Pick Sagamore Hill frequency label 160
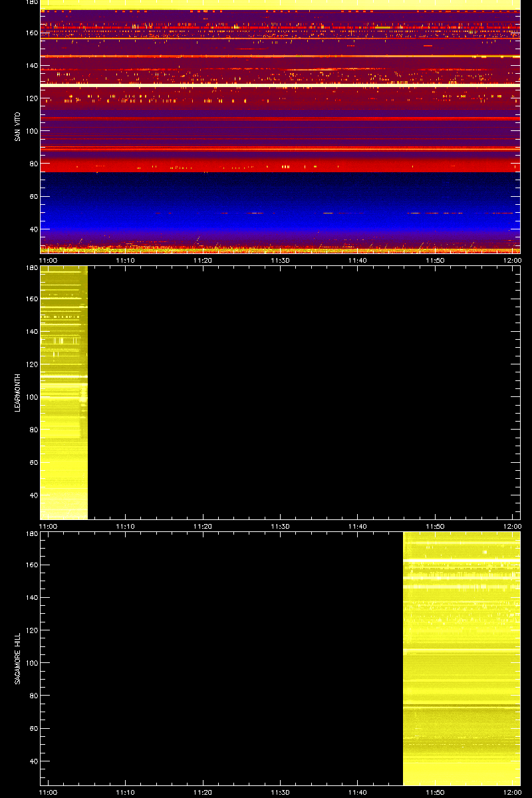This screenshot has height=798, width=532. [x=31, y=565]
